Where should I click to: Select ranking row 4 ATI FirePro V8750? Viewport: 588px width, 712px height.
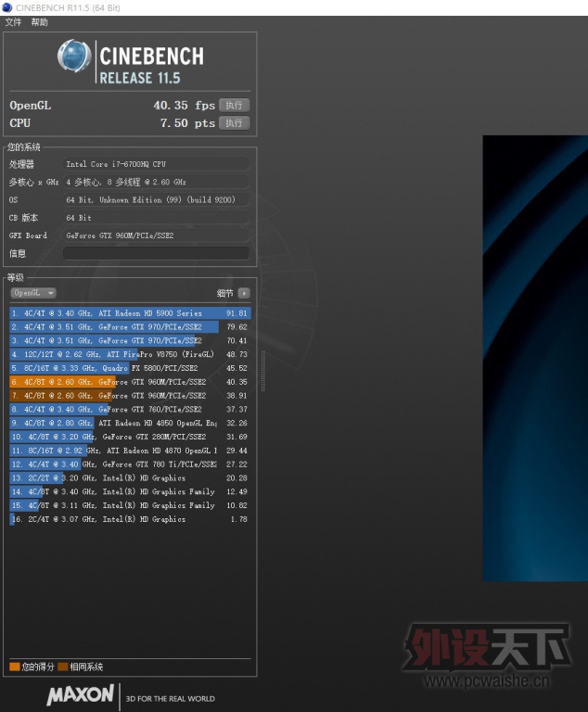[x=130, y=354]
